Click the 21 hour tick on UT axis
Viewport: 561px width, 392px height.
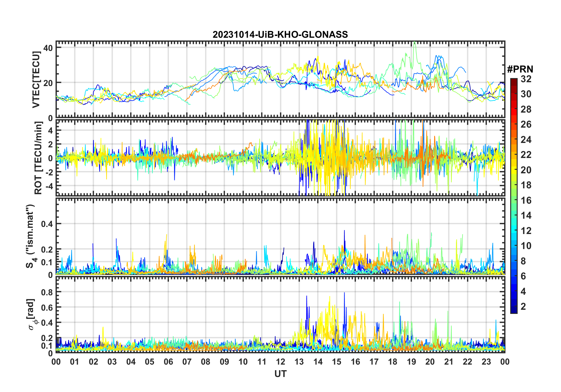coord(449,362)
